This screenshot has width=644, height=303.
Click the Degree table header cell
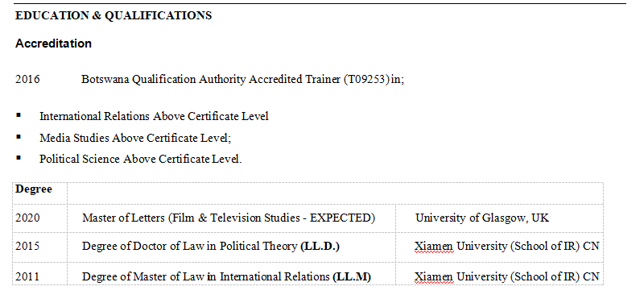pos(39,193)
